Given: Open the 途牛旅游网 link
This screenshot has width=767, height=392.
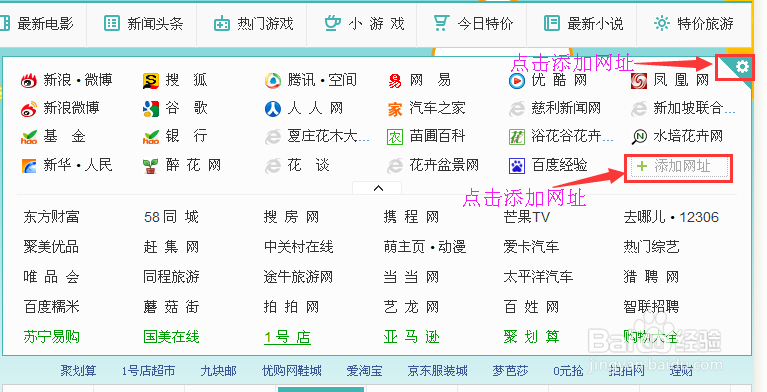Looking at the screenshot, I should [x=298, y=277].
